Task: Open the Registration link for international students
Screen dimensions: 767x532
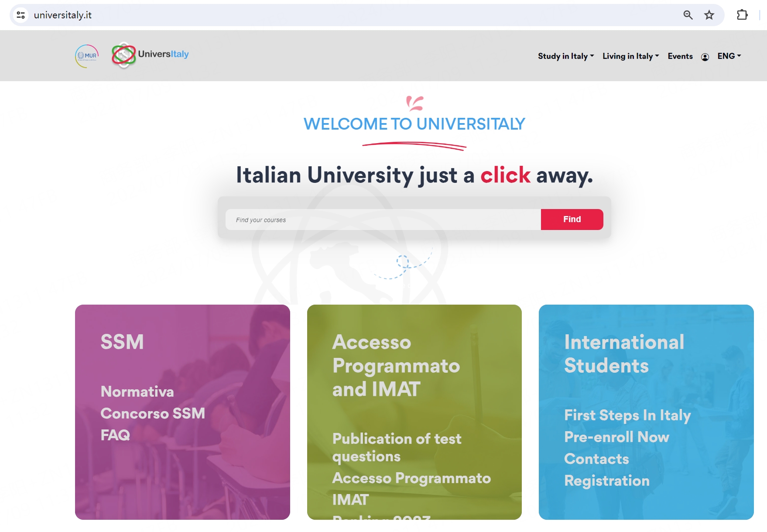Action: pos(606,481)
